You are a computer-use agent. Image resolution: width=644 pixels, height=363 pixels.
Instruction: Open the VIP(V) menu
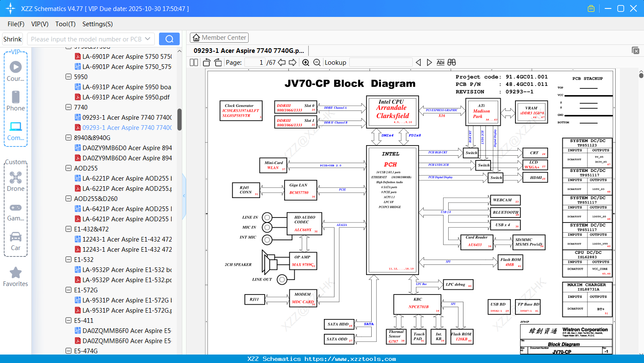click(40, 24)
